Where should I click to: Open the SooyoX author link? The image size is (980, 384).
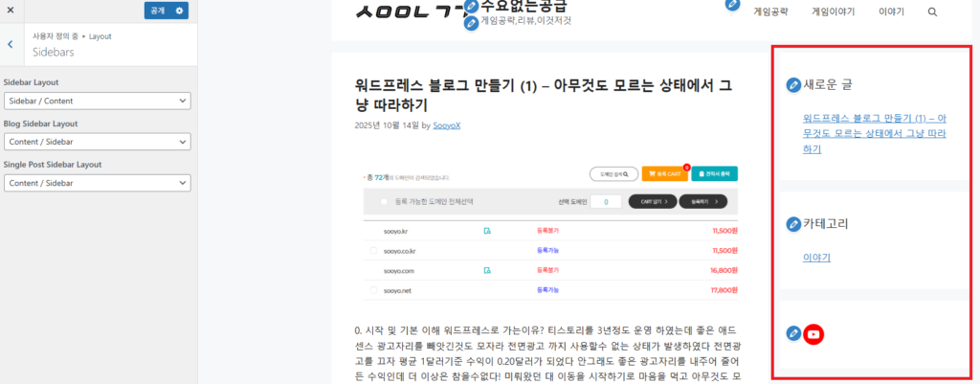[x=446, y=125]
